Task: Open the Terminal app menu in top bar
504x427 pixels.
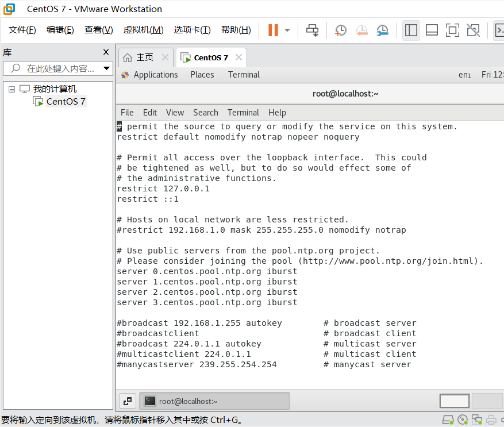Action: click(x=244, y=75)
